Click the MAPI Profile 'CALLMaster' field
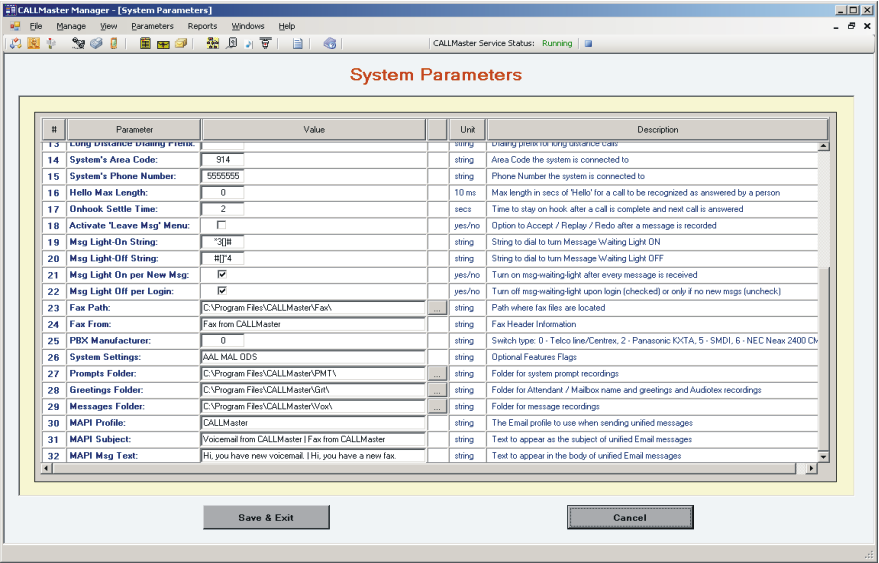 pyautogui.click(x=313, y=423)
